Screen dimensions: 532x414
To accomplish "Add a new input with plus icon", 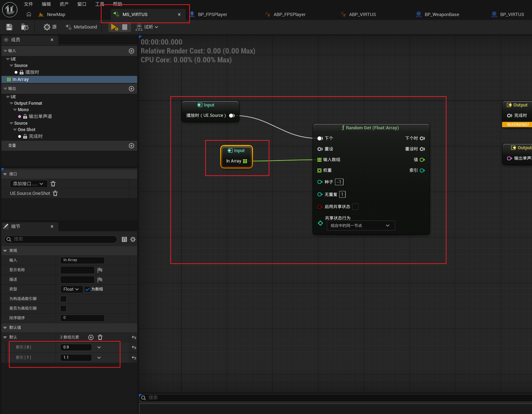I will coord(131,51).
